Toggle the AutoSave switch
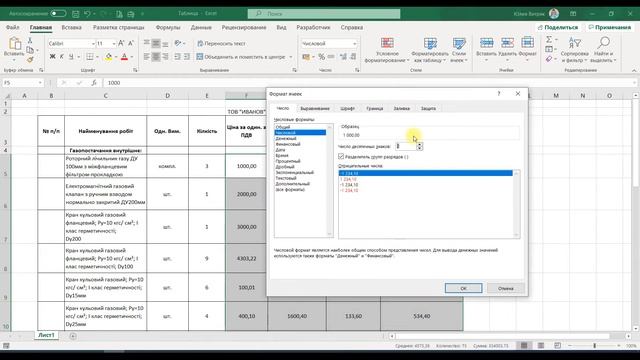 (x=58, y=13)
